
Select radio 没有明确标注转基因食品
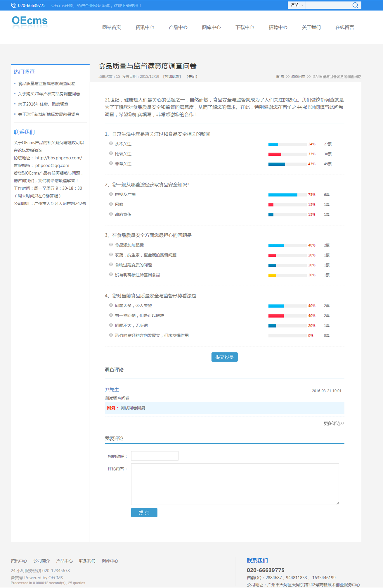point(111,274)
